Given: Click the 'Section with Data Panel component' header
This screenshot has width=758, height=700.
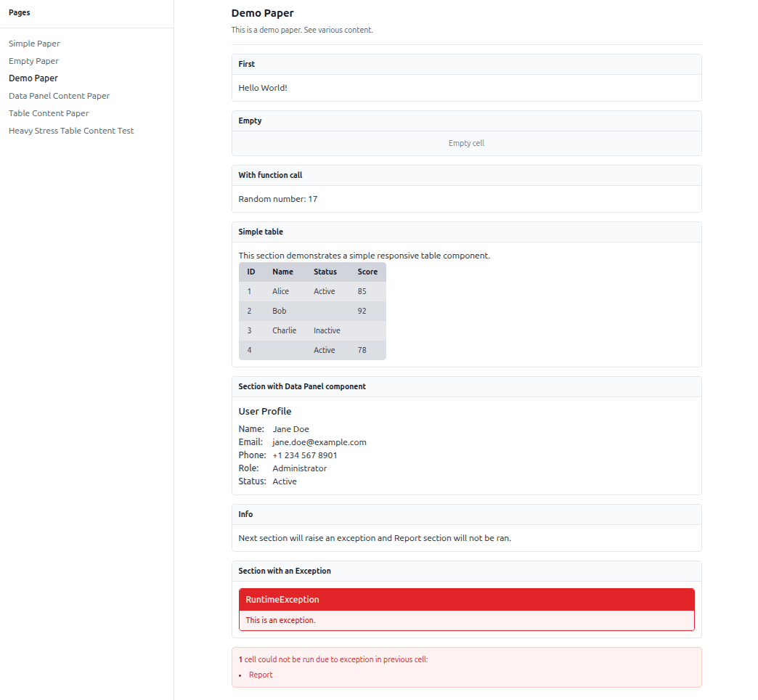Looking at the screenshot, I should 302,386.
